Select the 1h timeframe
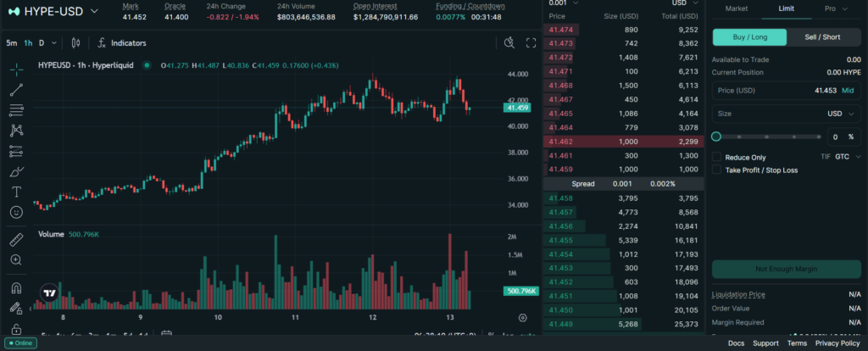The width and height of the screenshot is (868, 351). (28, 42)
